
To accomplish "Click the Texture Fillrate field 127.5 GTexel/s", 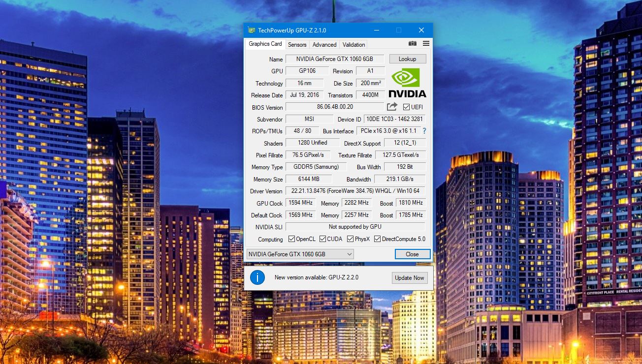I will point(400,155).
